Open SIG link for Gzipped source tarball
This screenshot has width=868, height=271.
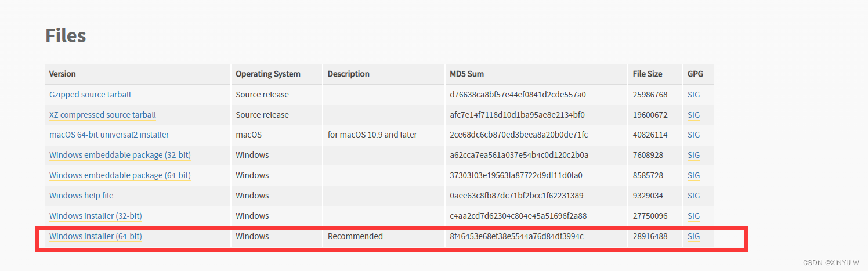pyautogui.click(x=693, y=95)
